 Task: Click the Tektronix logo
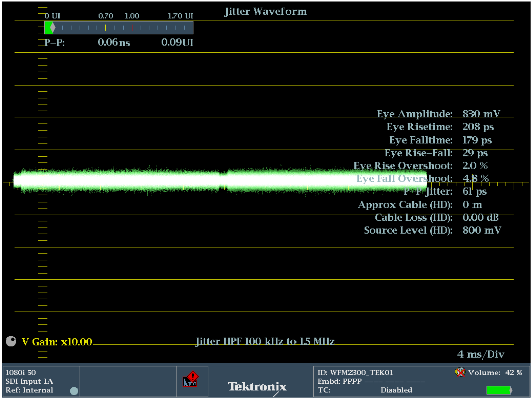pos(257,387)
